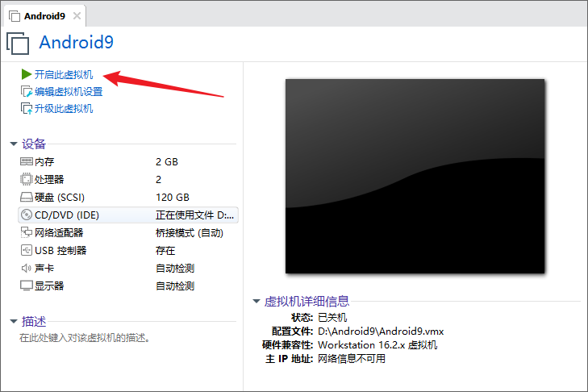Click the config path D:\Android9\Android9.vmx
The image size is (588, 392).
(x=381, y=332)
